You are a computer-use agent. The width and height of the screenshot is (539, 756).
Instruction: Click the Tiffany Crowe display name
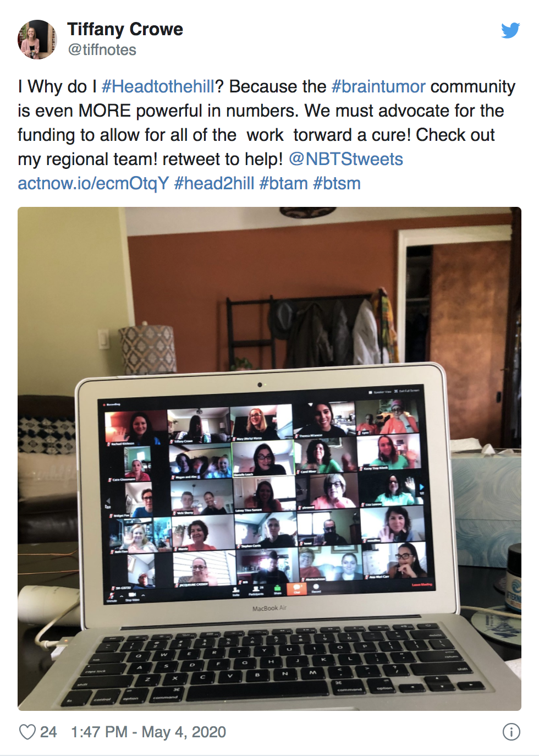[x=125, y=29]
